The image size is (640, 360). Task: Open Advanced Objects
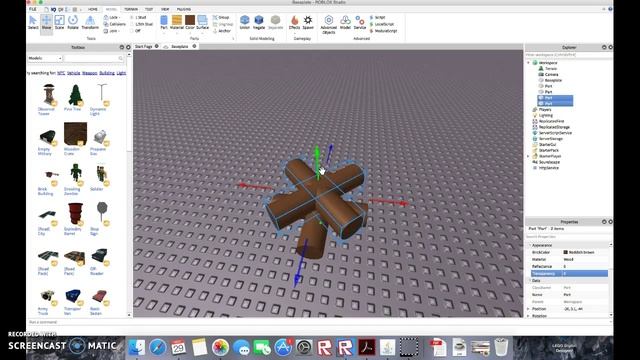tap(329, 24)
